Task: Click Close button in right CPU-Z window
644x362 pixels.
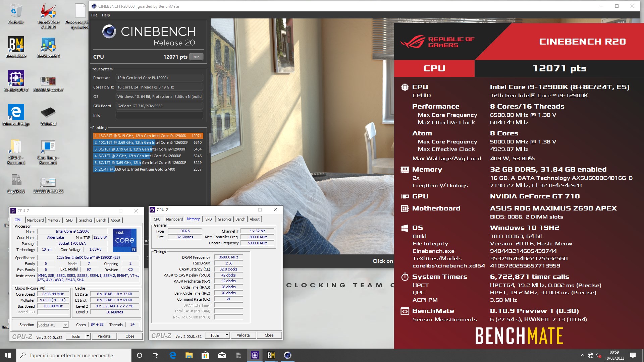Action: tap(269, 335)
